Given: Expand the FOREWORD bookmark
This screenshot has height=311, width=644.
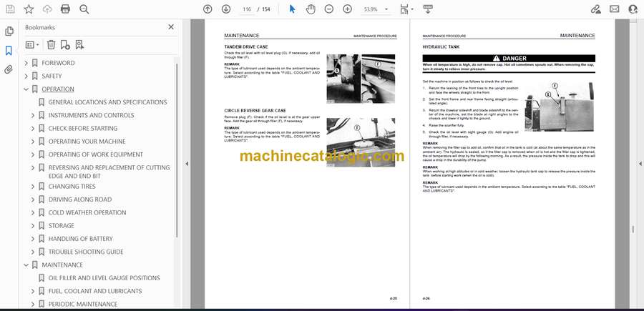Looking at the screenshot, I should click(x=26, y=63).
